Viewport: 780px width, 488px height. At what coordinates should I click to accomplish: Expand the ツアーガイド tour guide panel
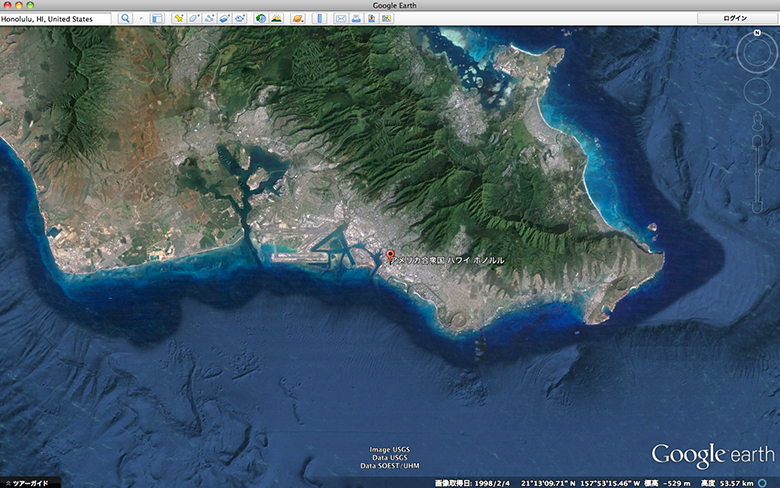(x=30, y=482)
